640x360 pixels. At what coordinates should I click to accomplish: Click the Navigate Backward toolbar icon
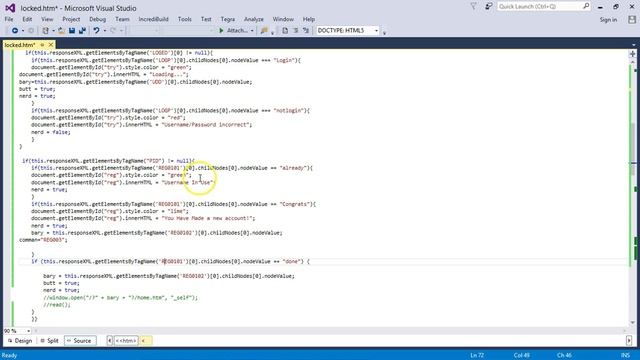point(15,31)
